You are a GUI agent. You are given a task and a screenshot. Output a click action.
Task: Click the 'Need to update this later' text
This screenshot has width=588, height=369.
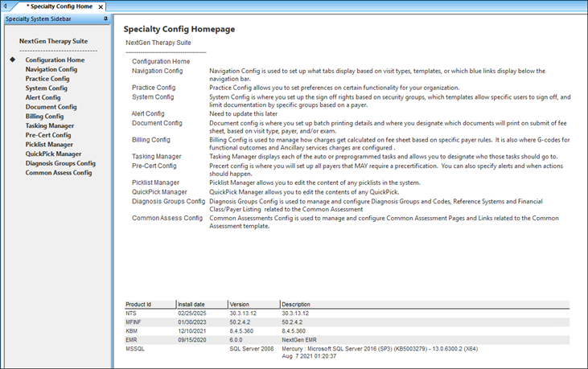point(244,113)
